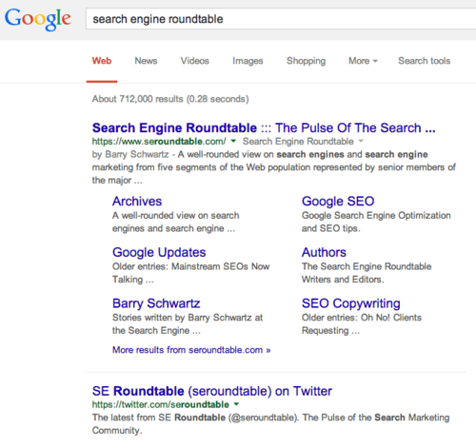This screenshot has height=448, width=476.
Task: Expand gray arrow beside Search Engine Roundtable label
Action: tap(361, 141)
